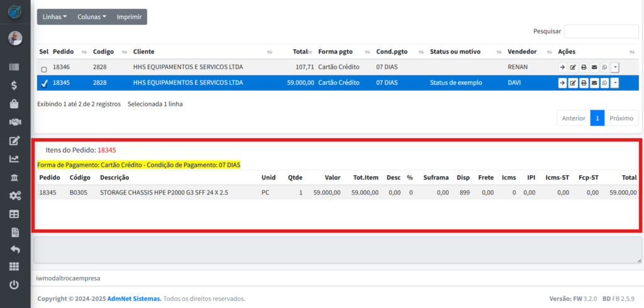The image size is (644, 308).
Task: Click the Pesquisar search field
Action: 601,31
